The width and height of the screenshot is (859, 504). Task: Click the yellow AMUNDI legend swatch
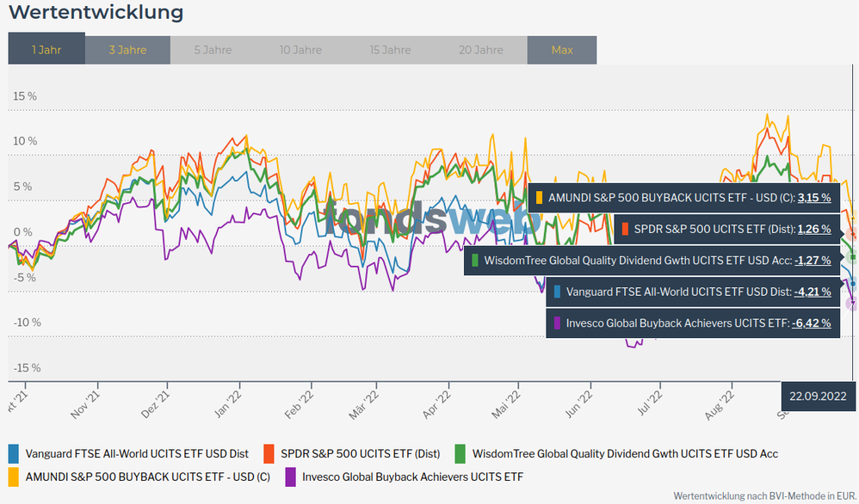(13, 476)
